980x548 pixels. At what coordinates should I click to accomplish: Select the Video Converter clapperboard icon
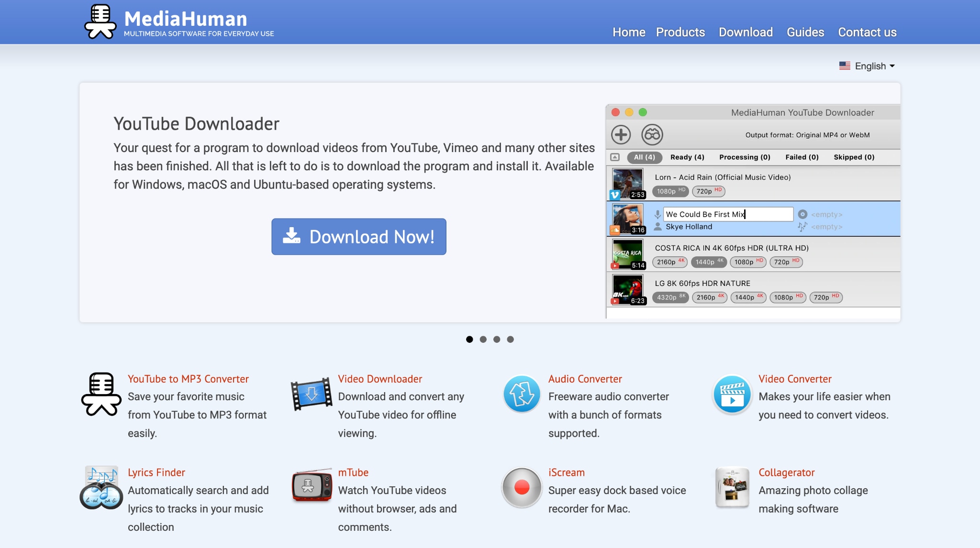pos(731,395)
